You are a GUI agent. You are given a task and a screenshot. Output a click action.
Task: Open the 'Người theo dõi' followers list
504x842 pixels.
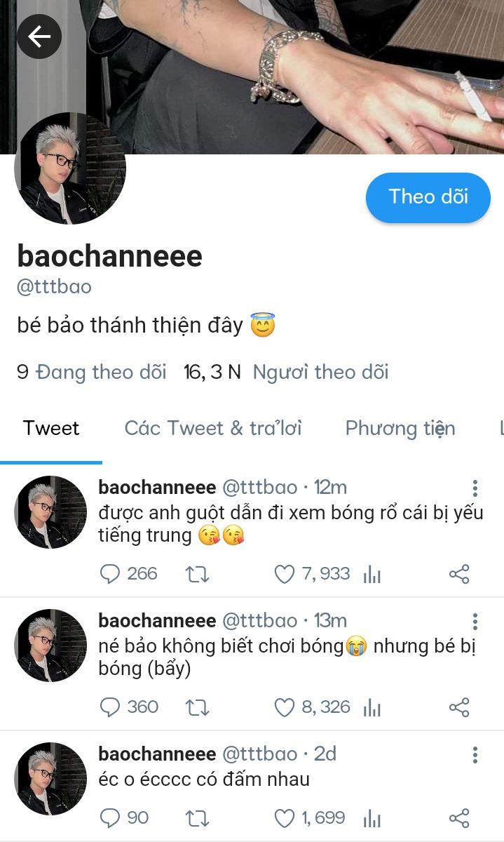click(x=320, y=372)
